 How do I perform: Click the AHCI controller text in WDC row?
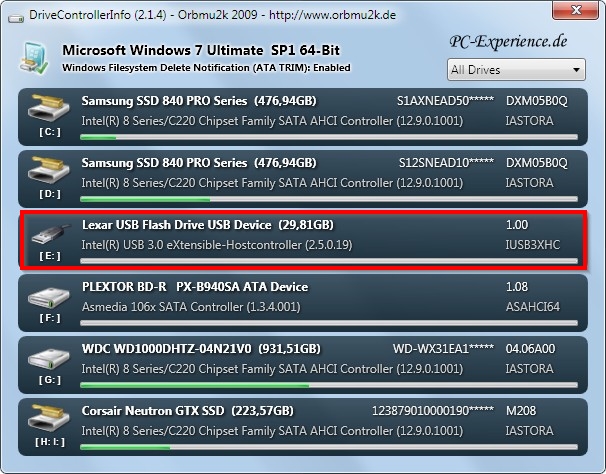tap(272, 369)
